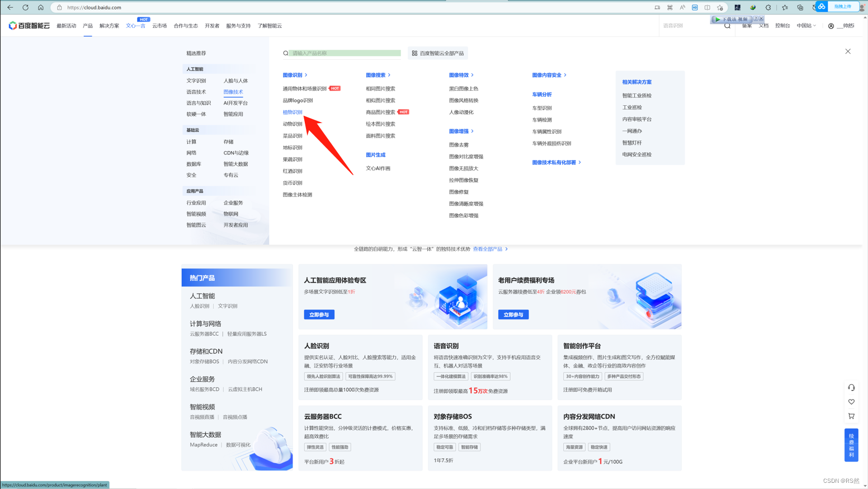This screenshot has height=489, width=868.
Task: Close the download video floating bar
Action: point(761,19)
